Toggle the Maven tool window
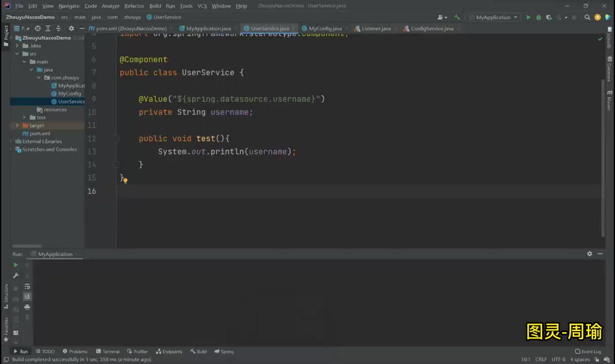This screenshot has height=364, width=615. [x=609, y=100]
